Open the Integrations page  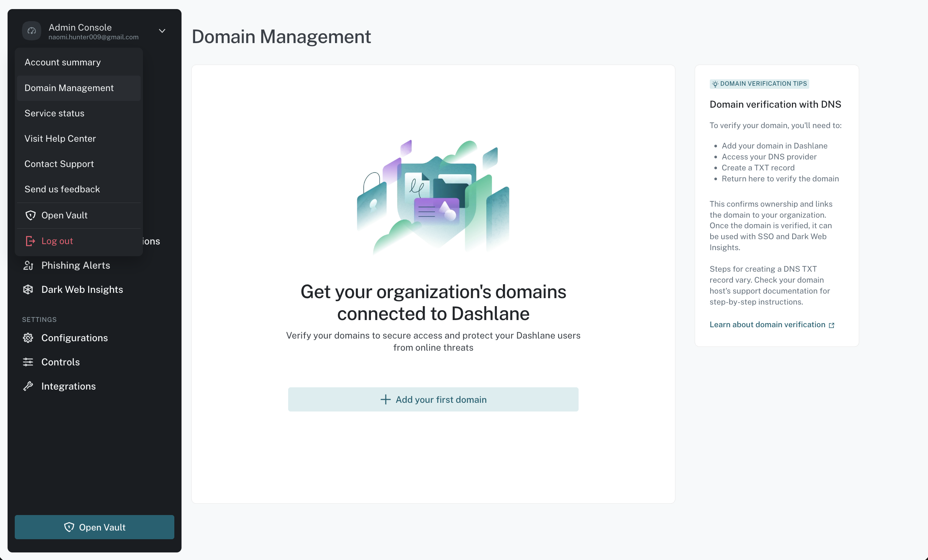(68, 387)
